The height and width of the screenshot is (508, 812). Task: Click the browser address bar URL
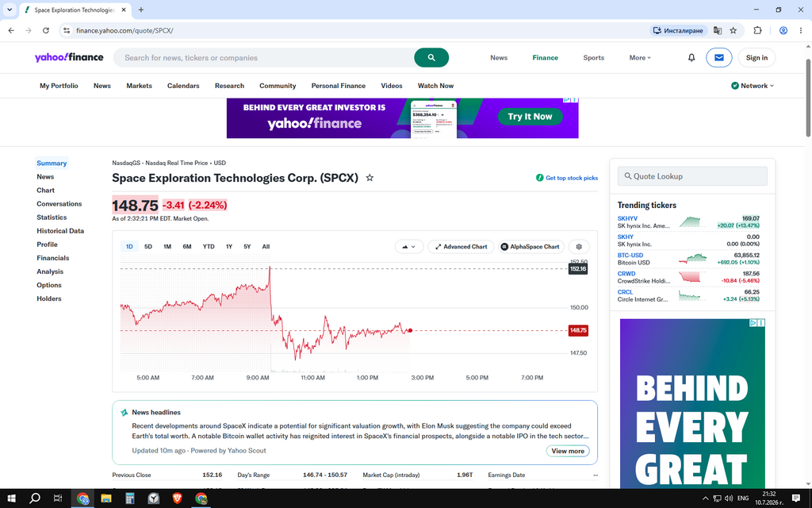tap(124, 31)
